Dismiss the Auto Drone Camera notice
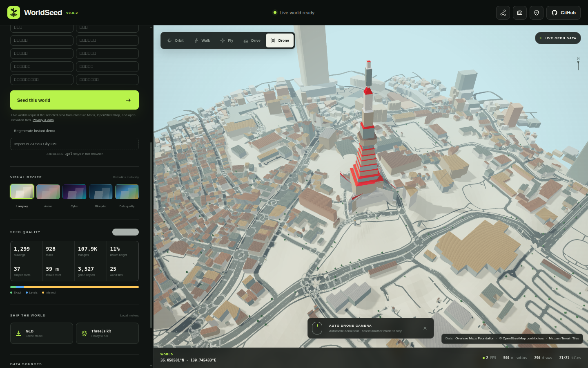Viewport: 588px width, 368px height. (425, 328)
